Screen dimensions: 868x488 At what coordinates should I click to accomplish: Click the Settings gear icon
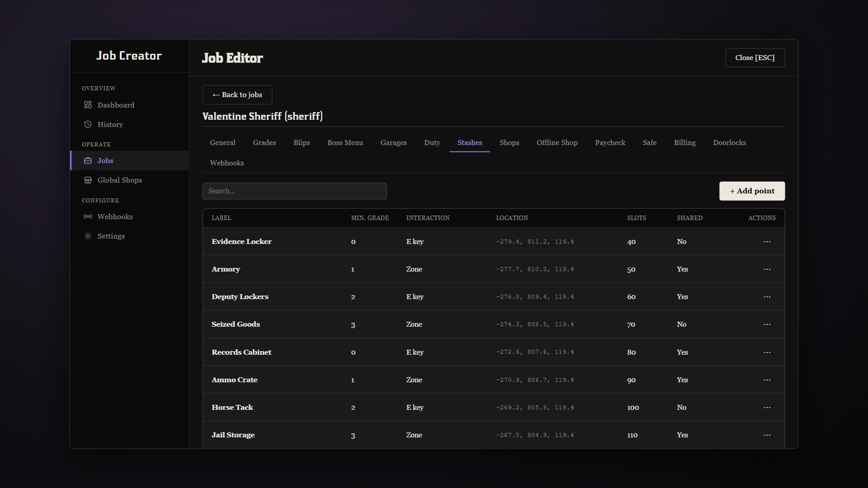point(88,236)
